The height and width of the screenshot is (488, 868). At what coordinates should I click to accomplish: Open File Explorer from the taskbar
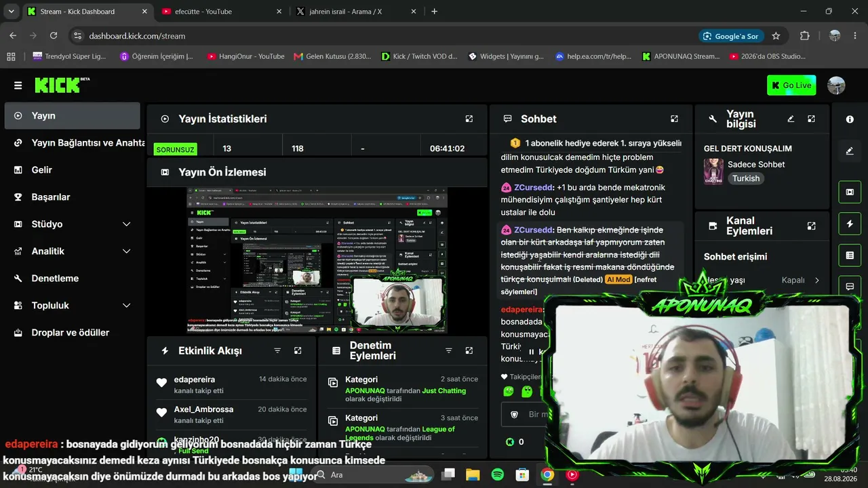pyautogui.click(x=472, y=475)
